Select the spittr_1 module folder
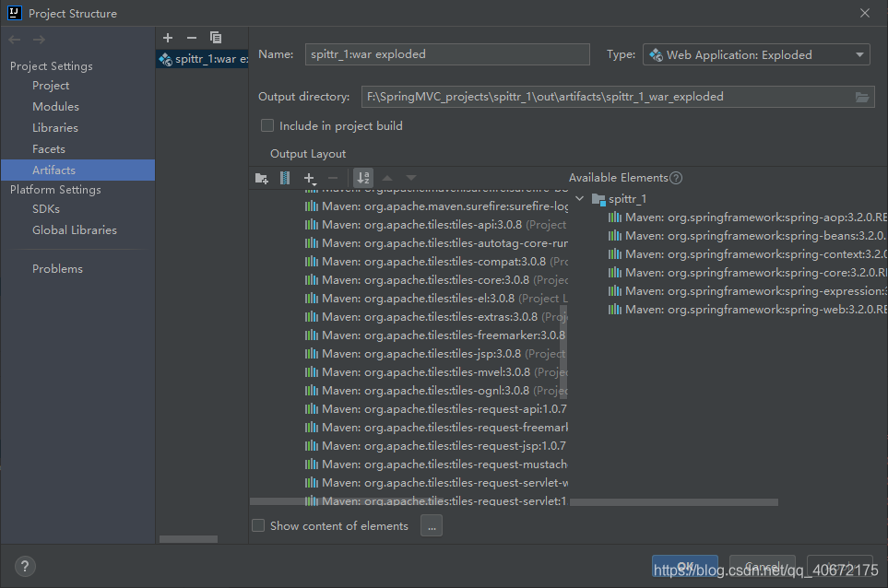The width and height of the screenshot is (888, 588). (620, 199)
